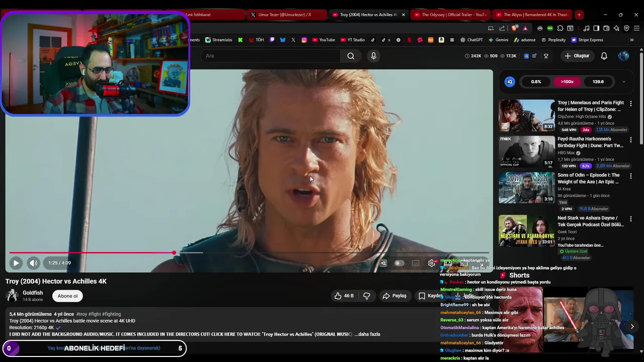This screenshot has width=644, height=362.
Task: Open the player settings gear
Action: click(432, 263)
